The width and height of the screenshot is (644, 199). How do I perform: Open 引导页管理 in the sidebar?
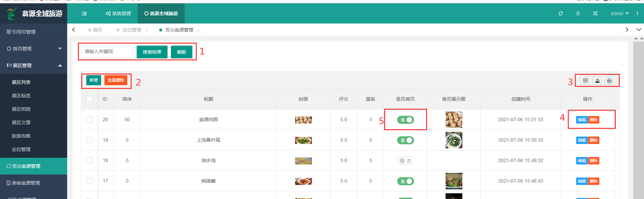(34, 32)
